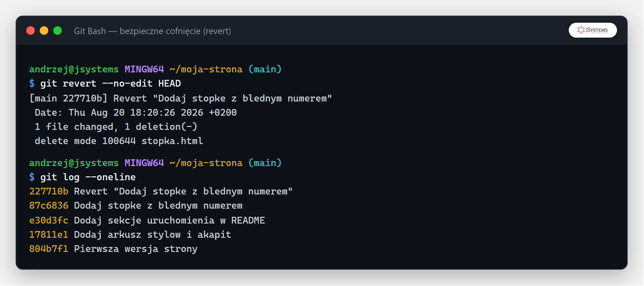644x286 pixels.
Task: Click message 'Dodaj sekcje uruchomienia w README'
Action: [x=169, y=220]
